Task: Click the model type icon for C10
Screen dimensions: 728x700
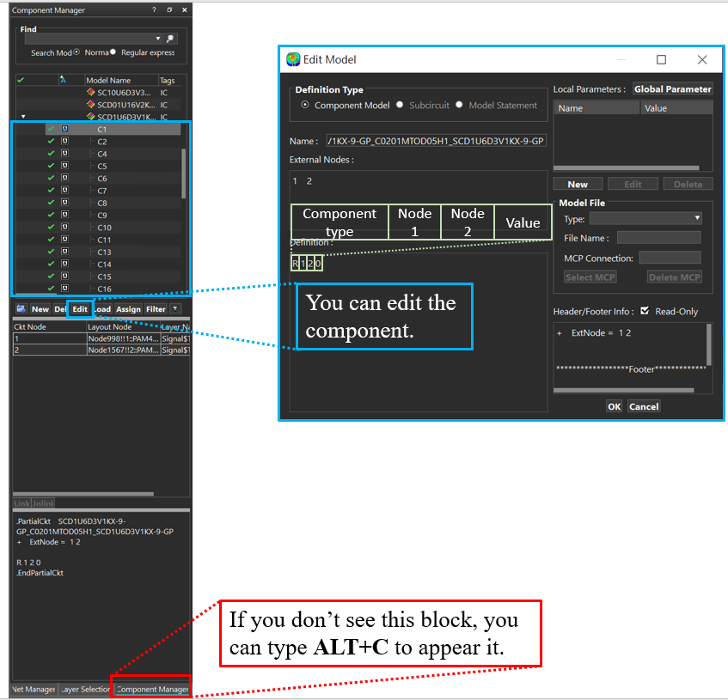Action: (65, 227)
